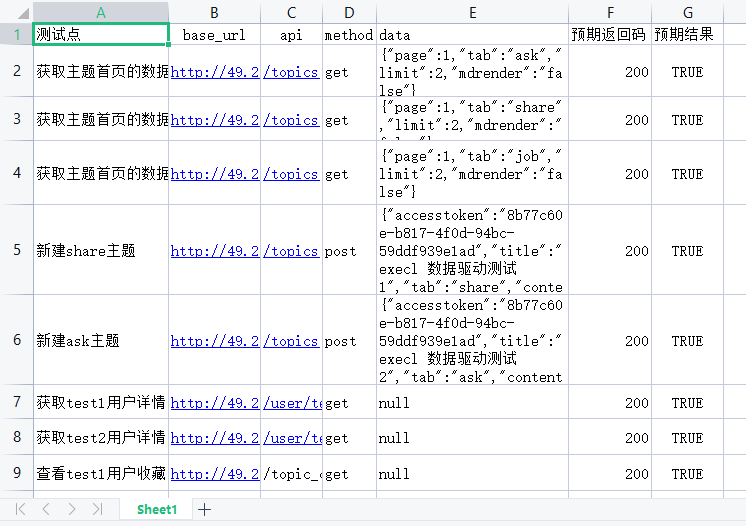Select row 9 header
Image resolution: width=746 pixels, height=526 pixels.
click(17, 473)
